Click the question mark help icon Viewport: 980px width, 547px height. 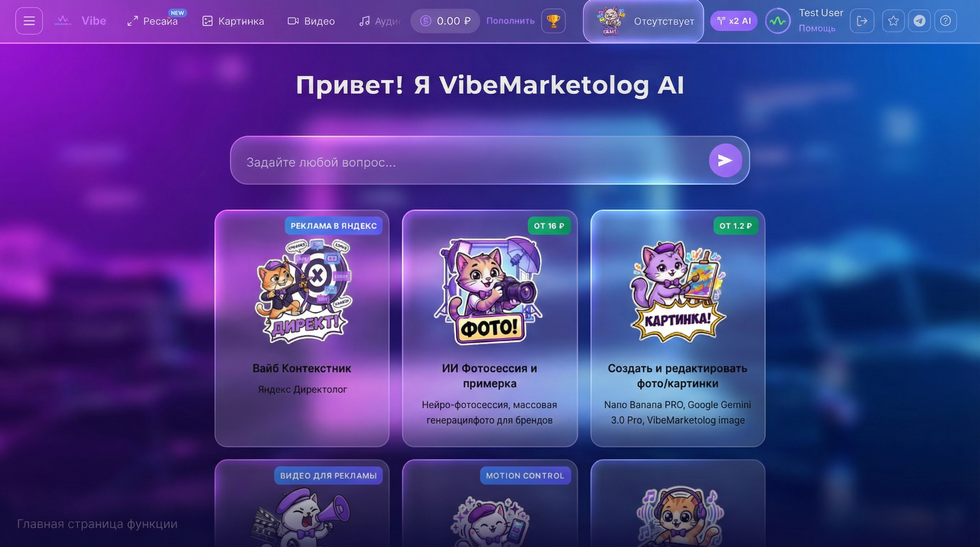(x=945, y=21)
